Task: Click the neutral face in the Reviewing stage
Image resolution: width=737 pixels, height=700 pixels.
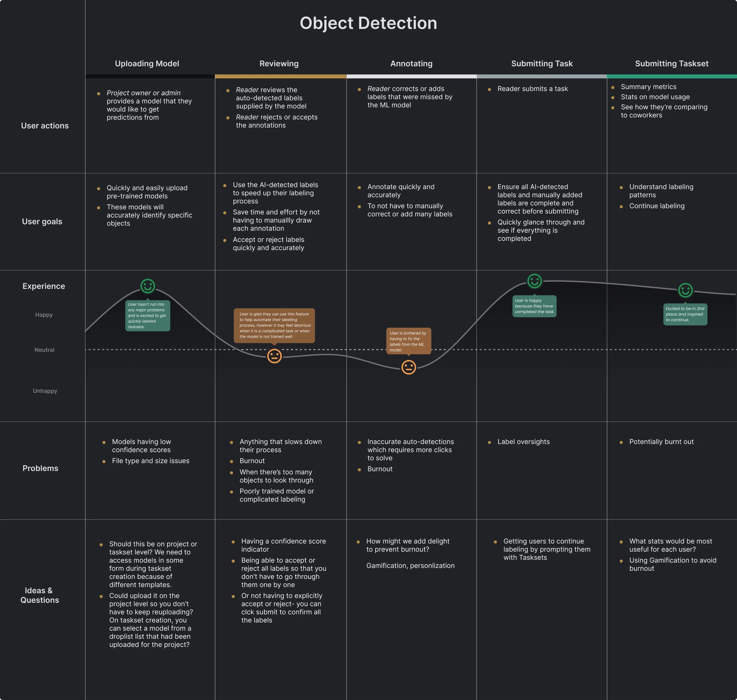Action: (274, 356)
